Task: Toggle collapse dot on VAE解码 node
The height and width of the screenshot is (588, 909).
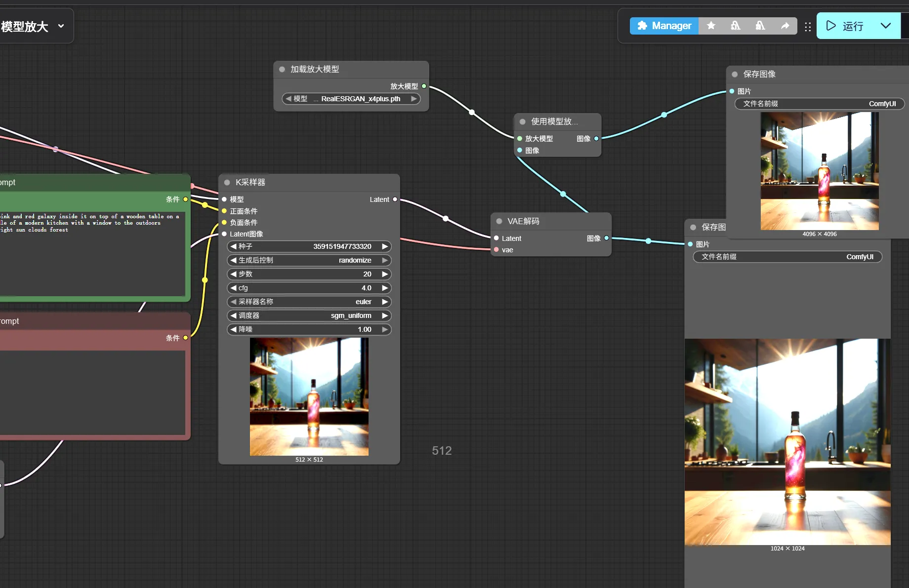Action: [x=499, y=221]
